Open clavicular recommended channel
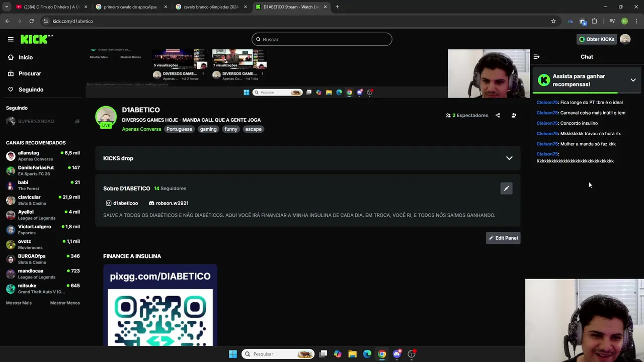Screen dimensions: 644x362 click(x=43, y=200)
